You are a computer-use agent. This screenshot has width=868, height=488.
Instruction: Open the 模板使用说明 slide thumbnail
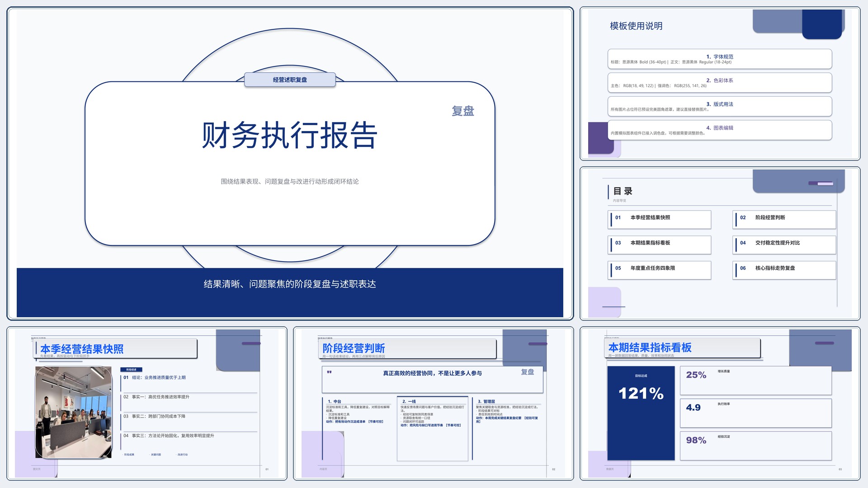coord(720,84)
